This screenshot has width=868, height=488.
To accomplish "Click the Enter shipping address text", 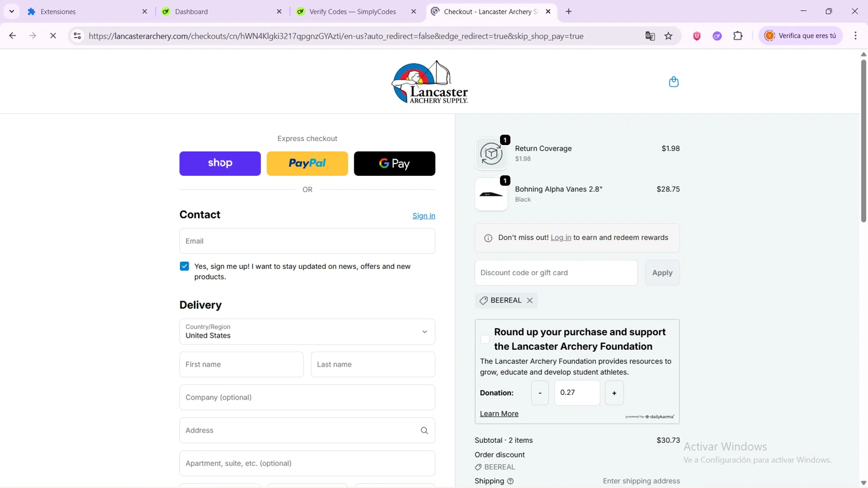I will tap(641, 481).
